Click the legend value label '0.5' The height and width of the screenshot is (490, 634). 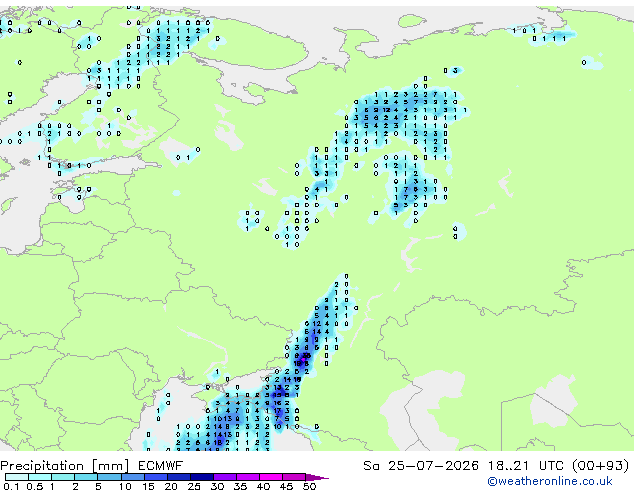pos(35,486)
